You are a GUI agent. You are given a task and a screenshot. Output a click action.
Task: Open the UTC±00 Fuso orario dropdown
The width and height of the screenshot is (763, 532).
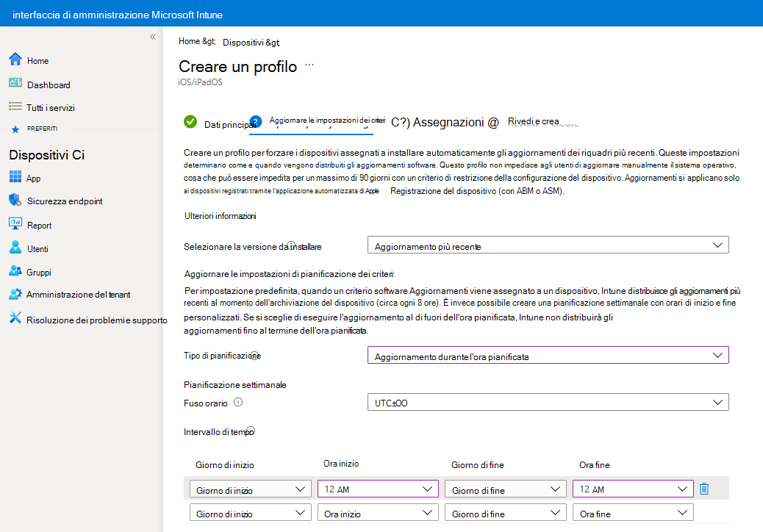point(548,401)
